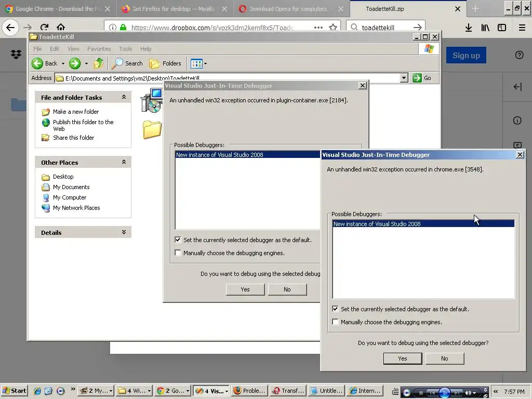Open the Start menu
This screenshot has width=532, height=399.
click(14, 391)
